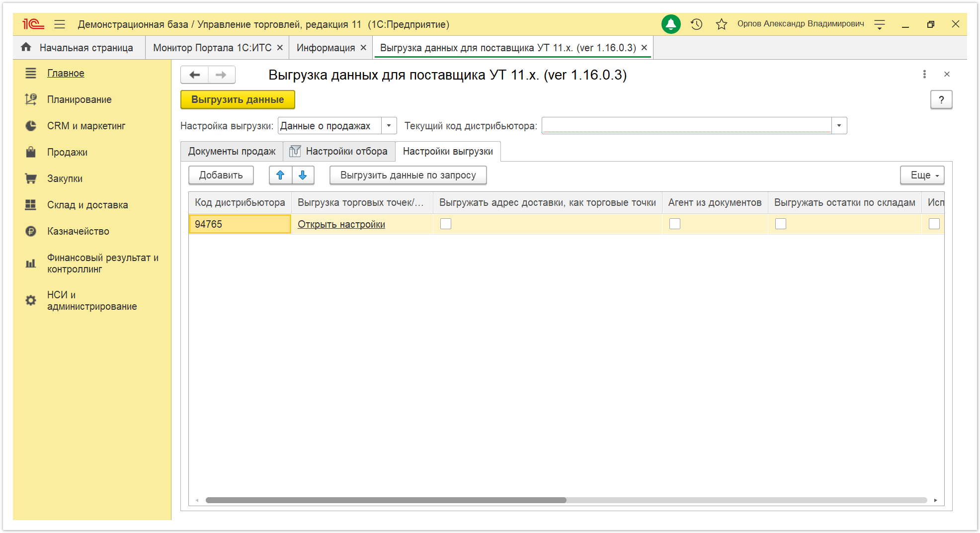Open Продажи section in sidebar

coord(67,152)
